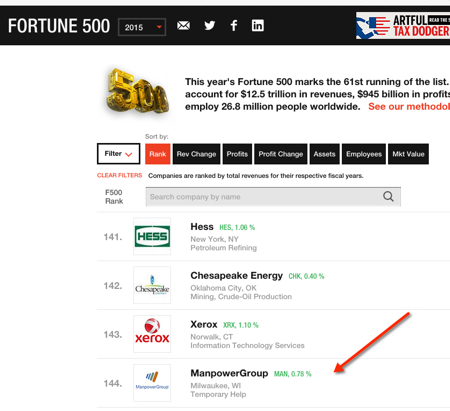
Task: Focus the Search company by name field
Action: (273, 197)
